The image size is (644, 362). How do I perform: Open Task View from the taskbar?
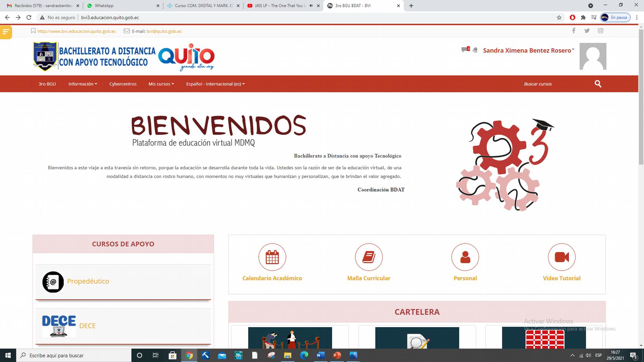tap(156, 355)
